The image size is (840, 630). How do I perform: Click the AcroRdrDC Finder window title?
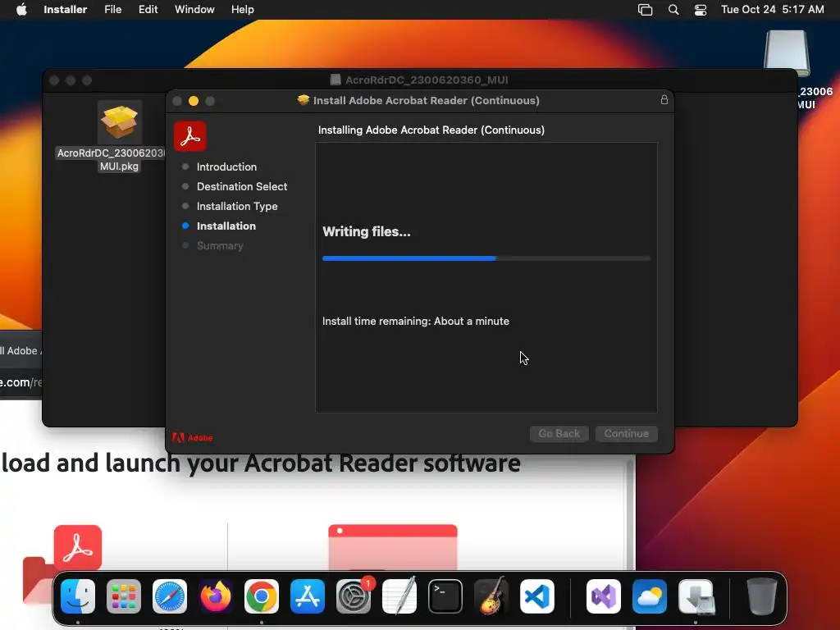pos(427,80)
